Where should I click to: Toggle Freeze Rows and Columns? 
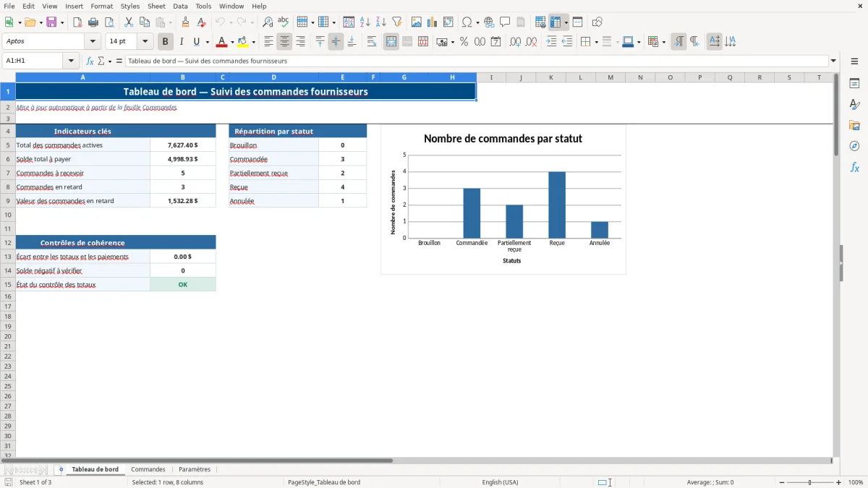click(556, 22)
